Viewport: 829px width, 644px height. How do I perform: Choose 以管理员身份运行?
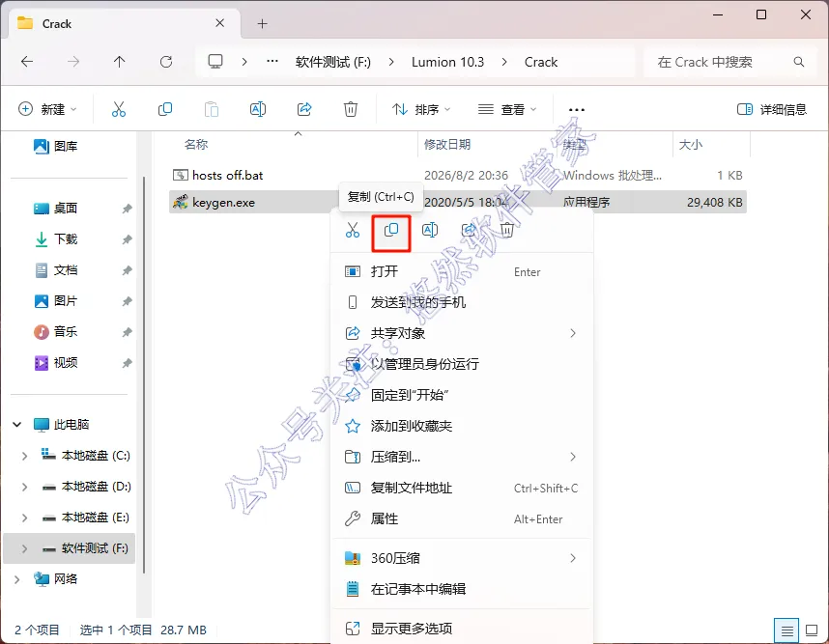click(460, 364)
